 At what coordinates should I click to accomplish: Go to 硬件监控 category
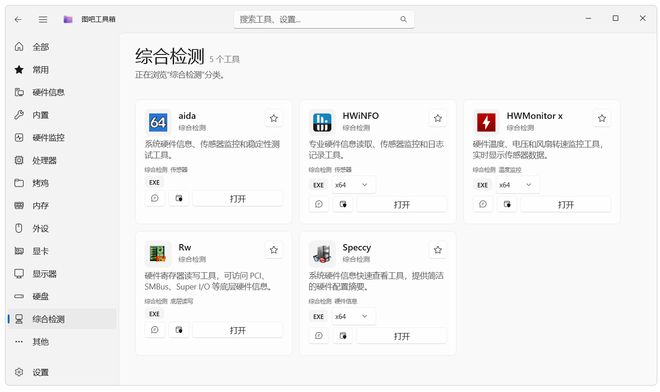61,138
